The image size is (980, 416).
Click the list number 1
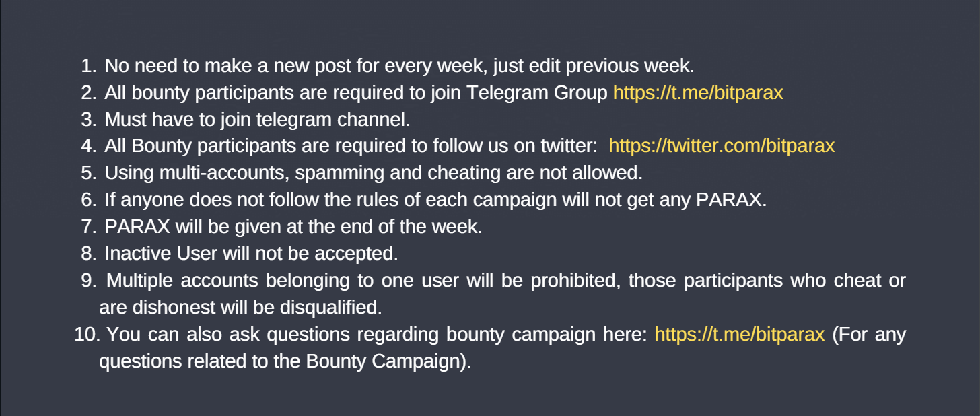click(89, 66)
